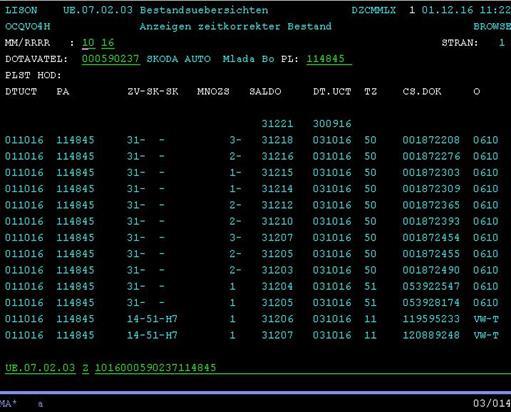Click the date 01.12.16 in header

447,10
